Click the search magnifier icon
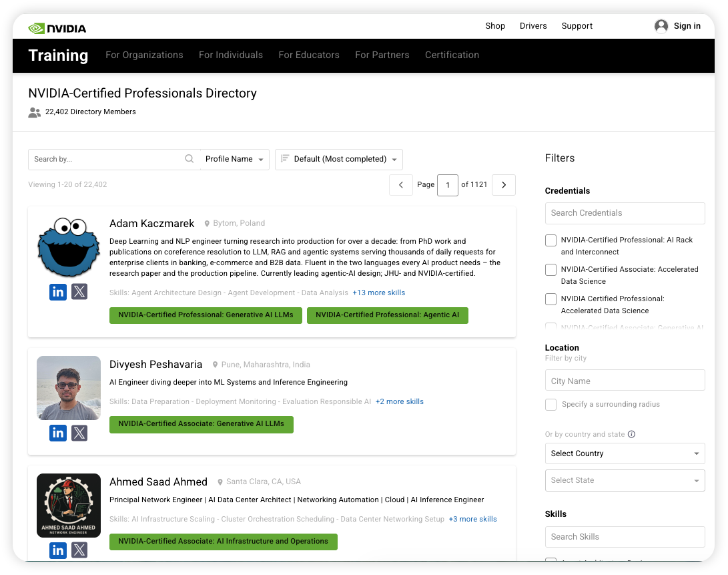 189,159
